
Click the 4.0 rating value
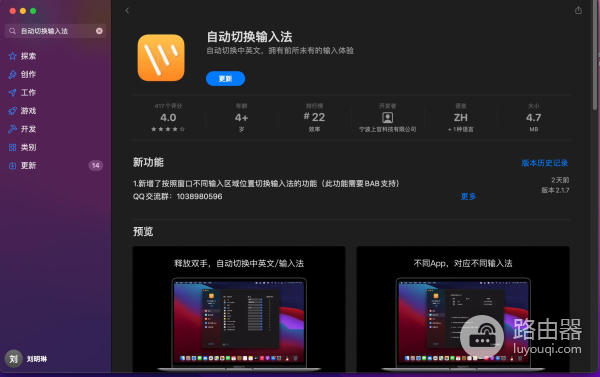(x=168, y=118)
